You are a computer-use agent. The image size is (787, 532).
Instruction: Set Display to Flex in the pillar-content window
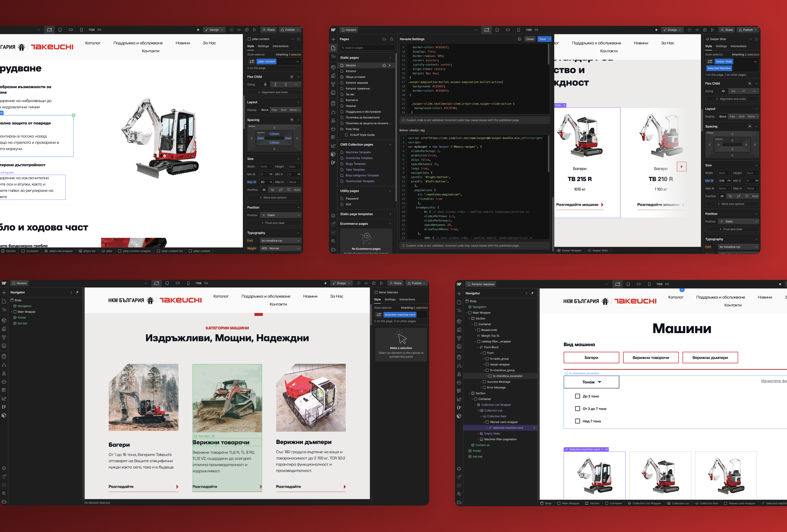pyautogui.click(x=274, y=110)
